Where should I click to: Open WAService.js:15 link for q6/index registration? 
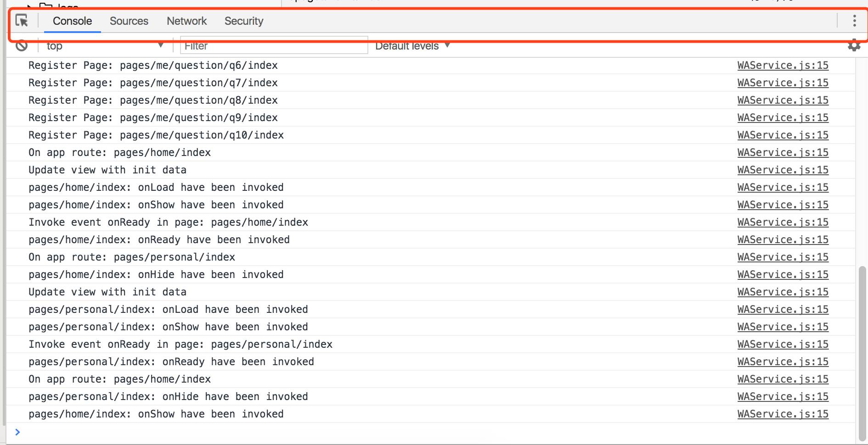coord(783,66)
